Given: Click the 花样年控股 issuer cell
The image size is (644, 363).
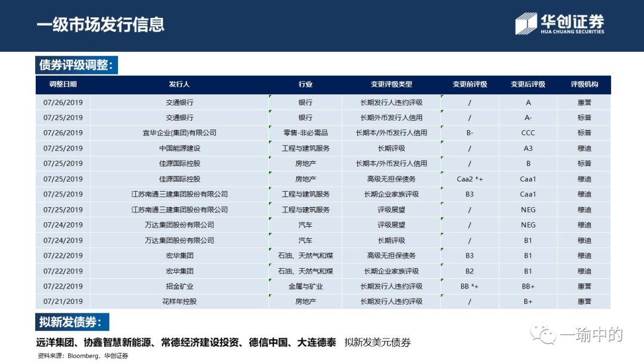Looking at the screenshot, I should (x=179, y=302).
